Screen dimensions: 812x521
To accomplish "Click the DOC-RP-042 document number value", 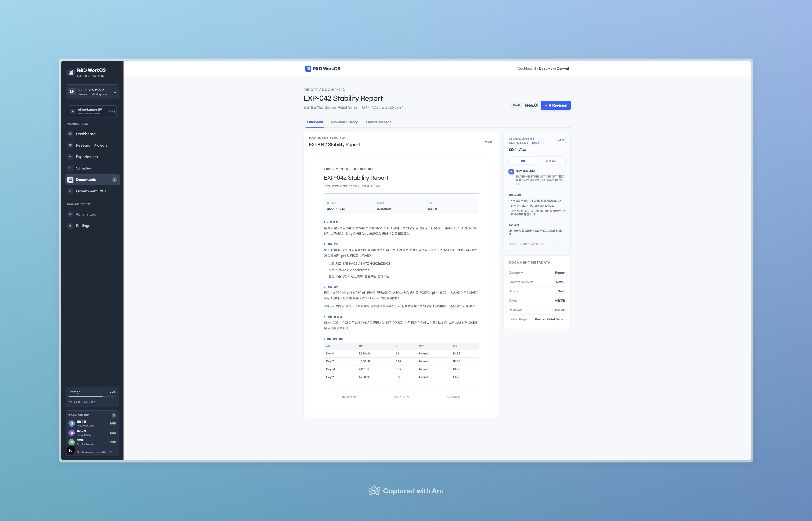I will (335, 209).
